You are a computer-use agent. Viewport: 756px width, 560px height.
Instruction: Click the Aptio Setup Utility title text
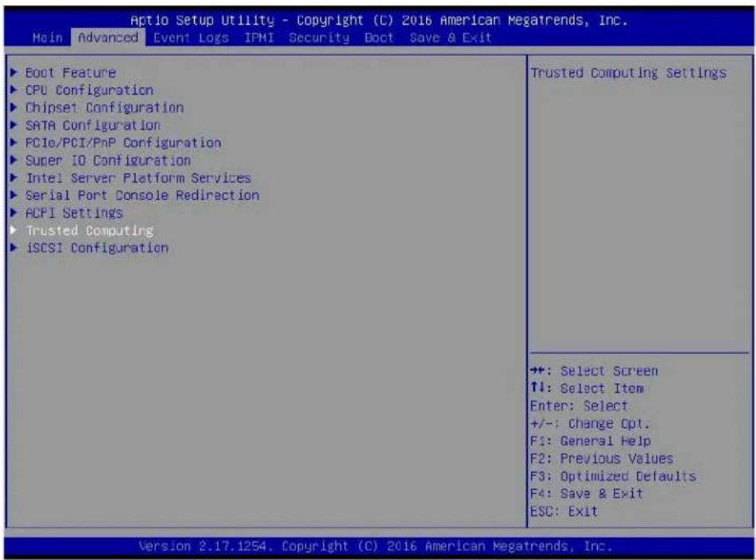379,20
